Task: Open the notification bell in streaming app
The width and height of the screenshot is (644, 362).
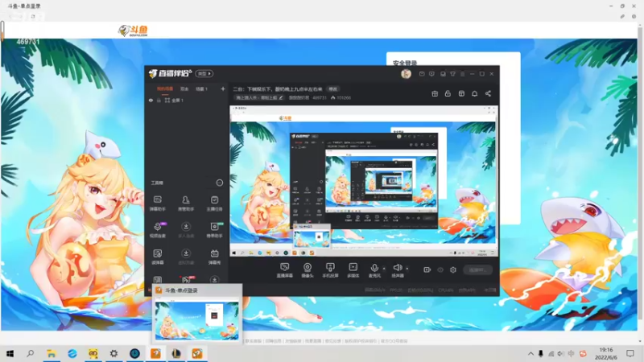Action: [x=474, y=93]
